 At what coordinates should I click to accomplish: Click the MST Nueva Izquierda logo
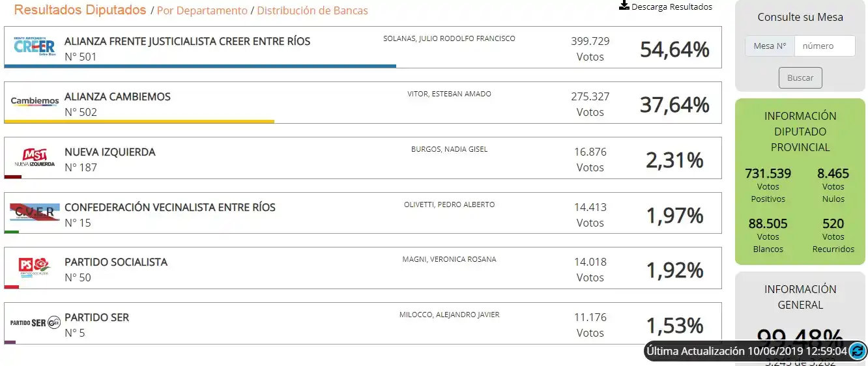(35, 158)
